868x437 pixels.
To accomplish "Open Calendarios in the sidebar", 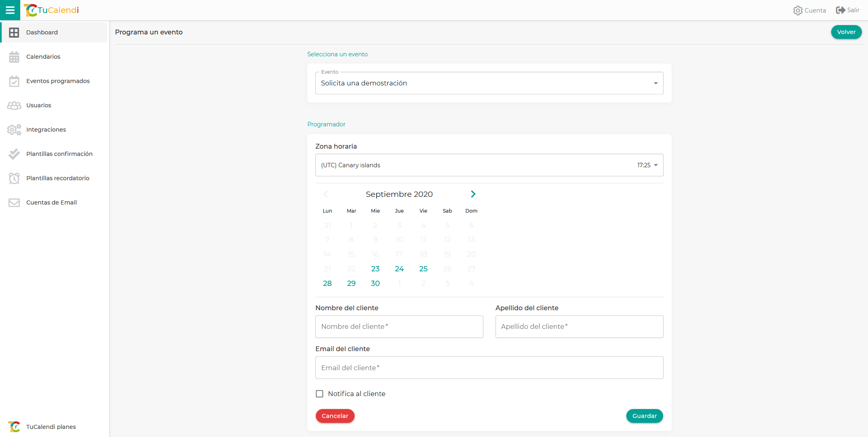I will 54,57.
